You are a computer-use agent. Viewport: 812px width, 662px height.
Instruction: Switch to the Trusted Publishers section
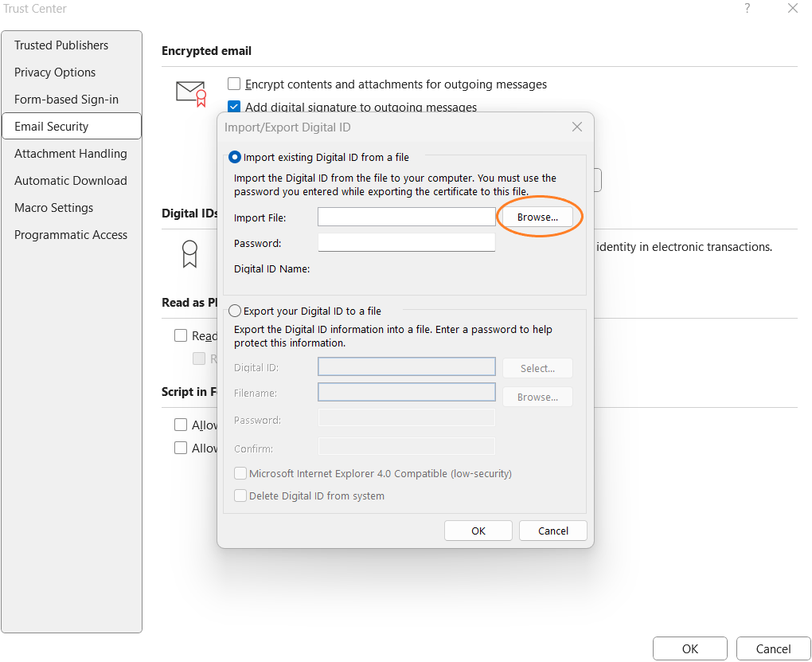click(61, 45)
